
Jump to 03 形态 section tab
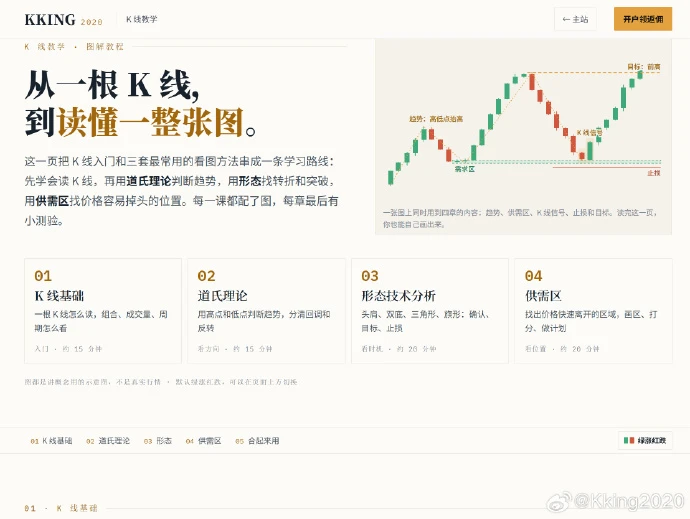point(158,441)
